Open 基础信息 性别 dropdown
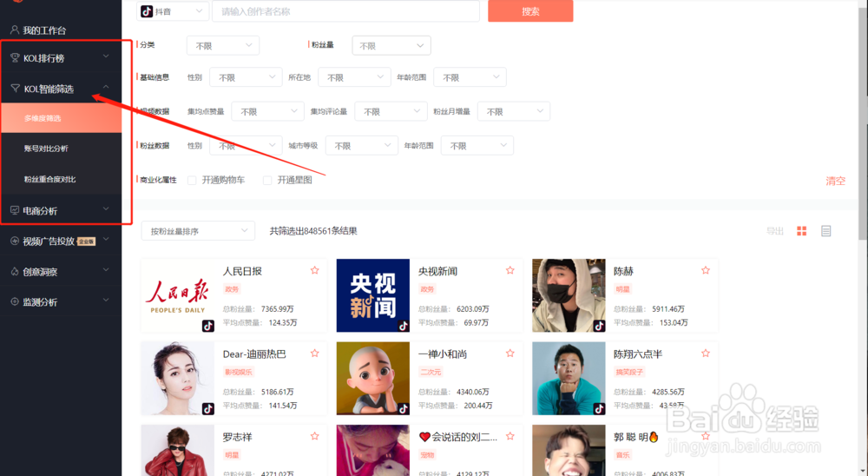 pos(246,77)
